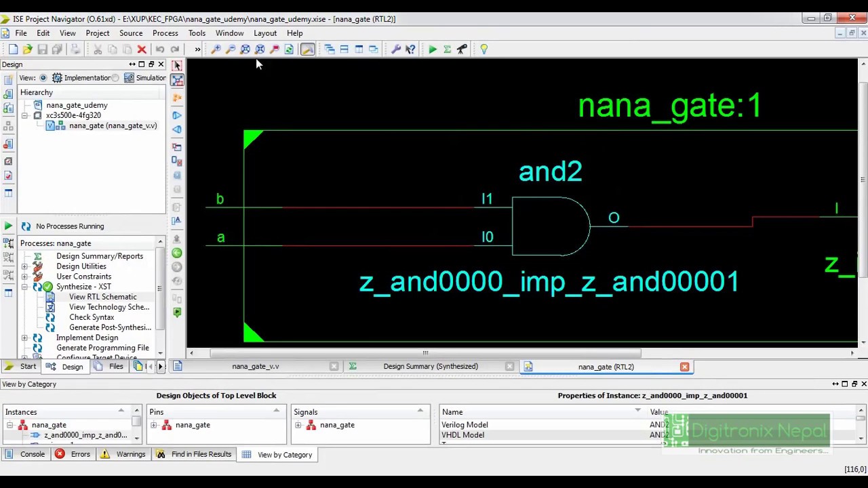Open the Process menu
The height and width of the screenshot is (488, 868).
165,33
